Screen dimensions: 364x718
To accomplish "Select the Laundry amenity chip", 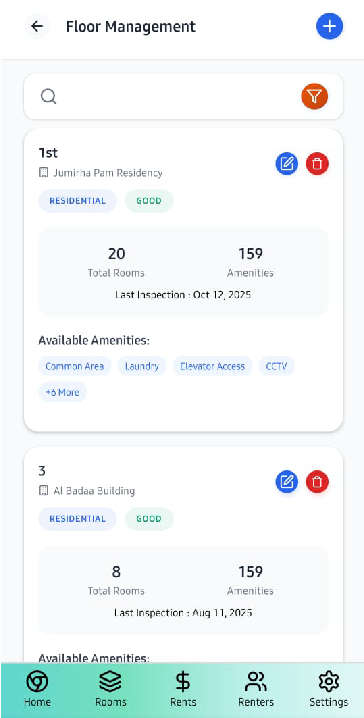I will [x=142, y=366].
